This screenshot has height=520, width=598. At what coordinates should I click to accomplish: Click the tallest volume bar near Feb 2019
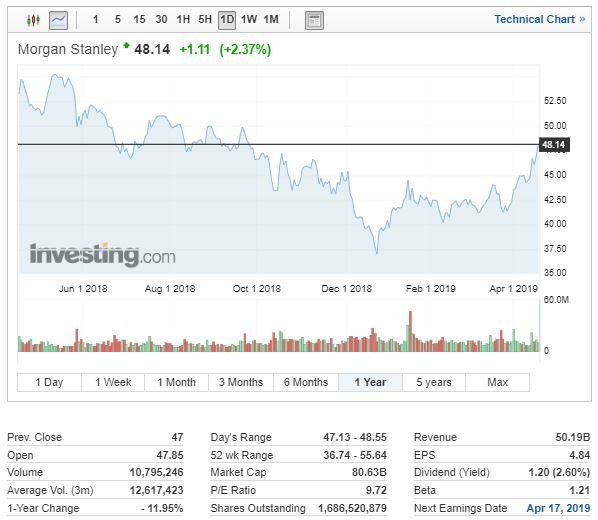point(410,331)
